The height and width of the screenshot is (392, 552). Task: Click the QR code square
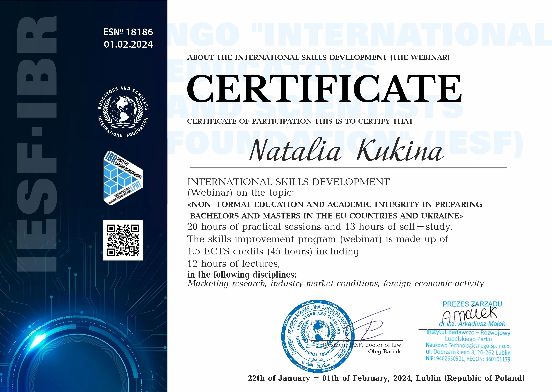(123, 240)
